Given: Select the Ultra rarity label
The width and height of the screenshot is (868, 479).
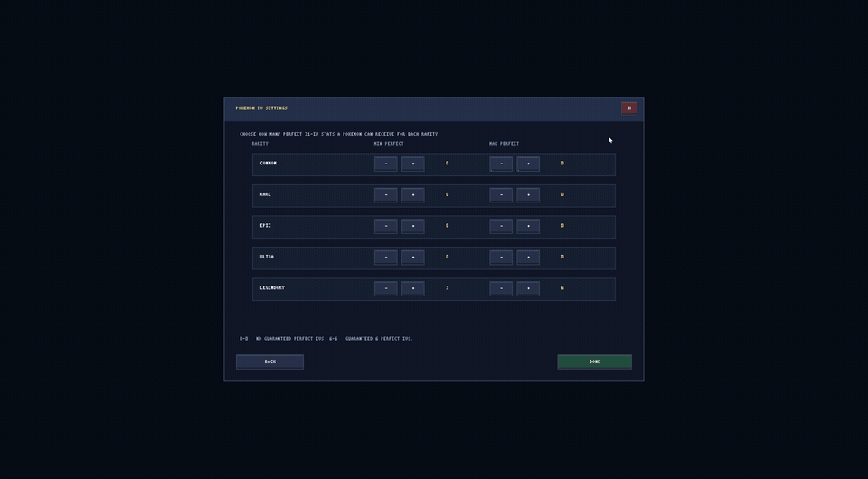Looking at the screenshot, I should [x=267, y=257].
